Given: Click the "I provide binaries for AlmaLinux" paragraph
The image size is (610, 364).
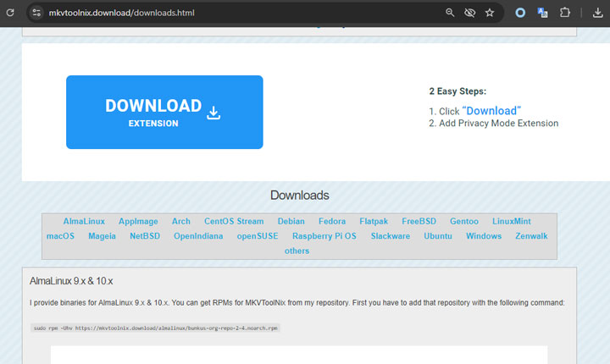Looking at the screenshot, I should [297, 302].
